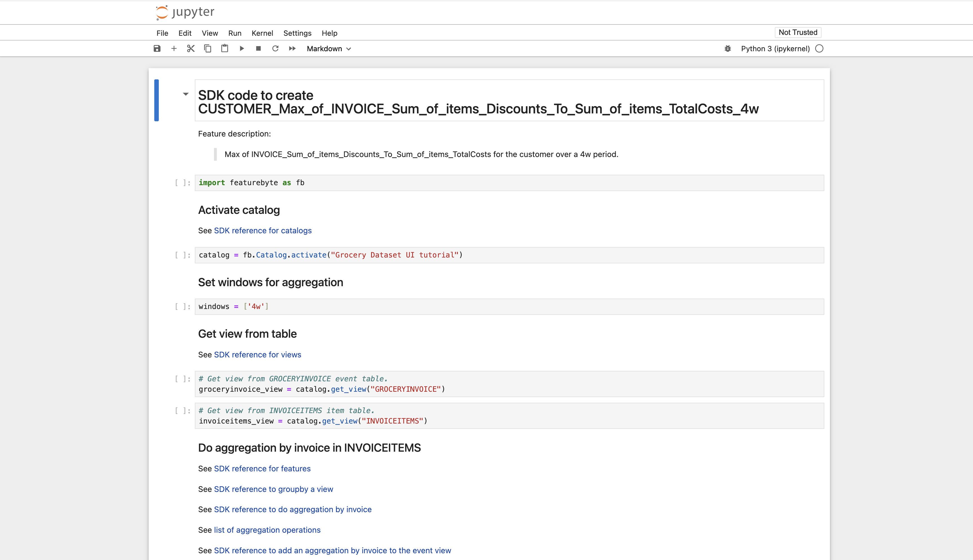
Task: Click the Feature description: text
Action: (234, 134)
